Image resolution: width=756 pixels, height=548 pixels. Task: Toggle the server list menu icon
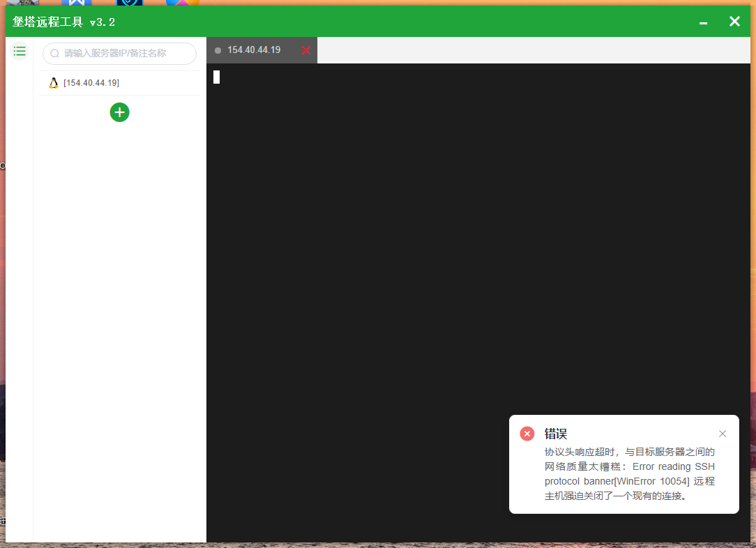click(x=20, y=51)
